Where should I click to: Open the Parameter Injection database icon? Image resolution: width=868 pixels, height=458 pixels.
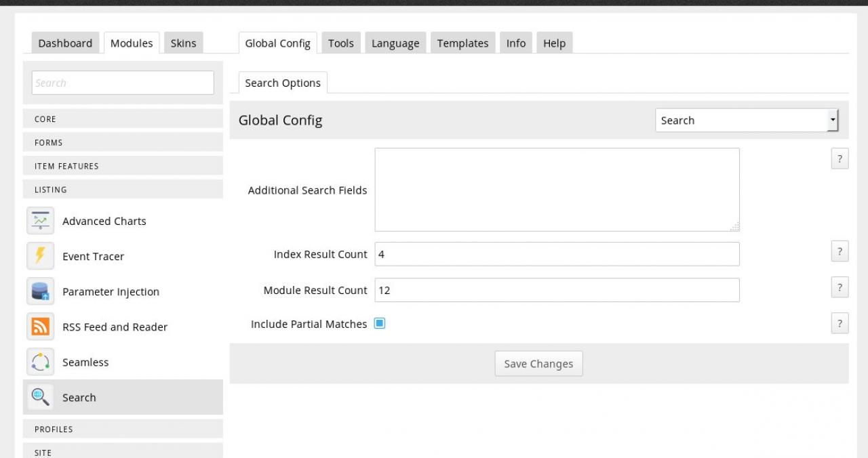pyautogui.click(x=40, y=291)
